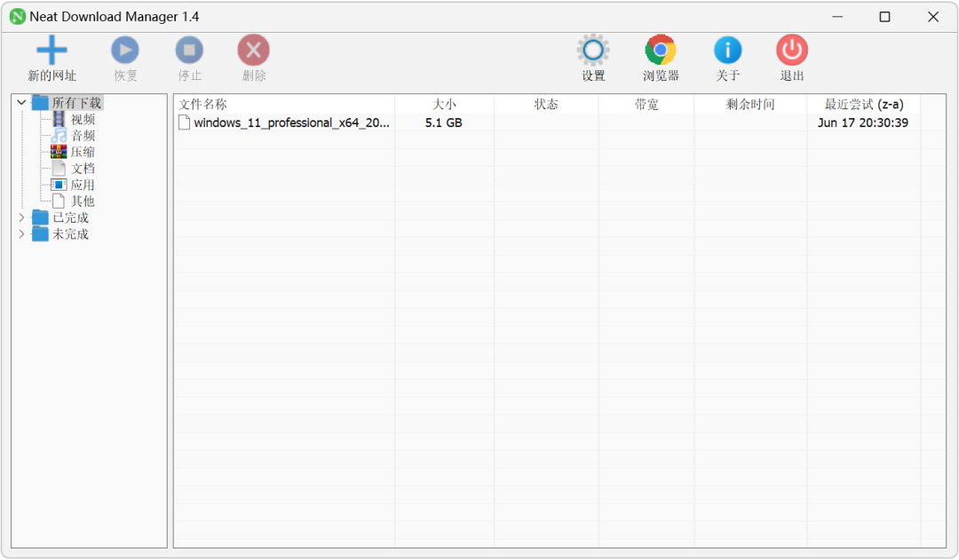This screenshot has width=959, height=560.
Task: Click the Jun 17 20:30:39 timestamp cell
Action: pos(863,122)
